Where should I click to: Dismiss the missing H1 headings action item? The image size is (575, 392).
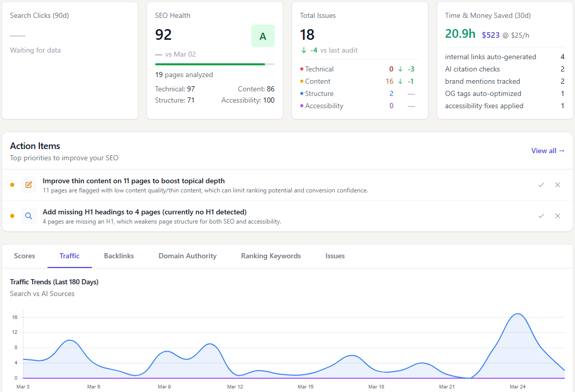point(558,216)
